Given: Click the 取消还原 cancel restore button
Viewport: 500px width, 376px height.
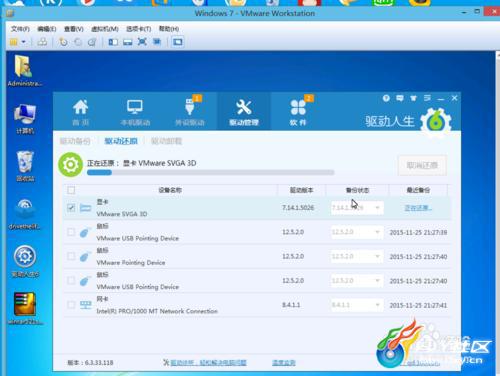Looking at the screenshot, I should coord(422,165).
